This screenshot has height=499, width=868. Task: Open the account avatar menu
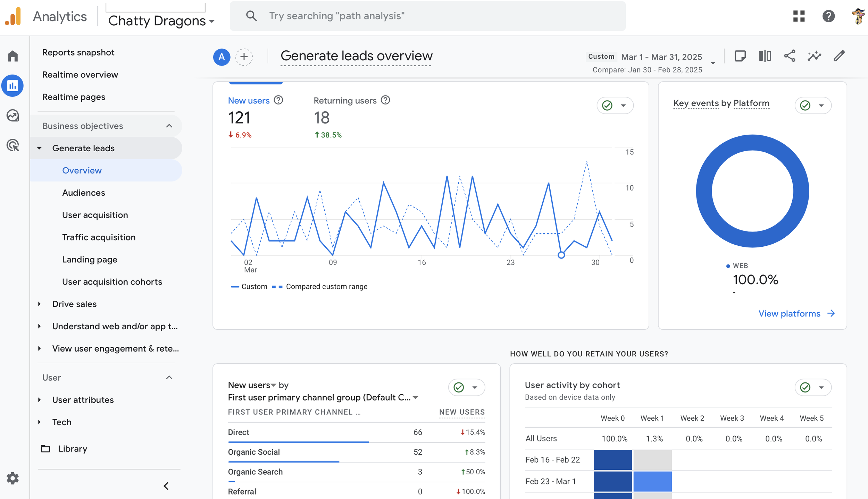tap(858, 16)
